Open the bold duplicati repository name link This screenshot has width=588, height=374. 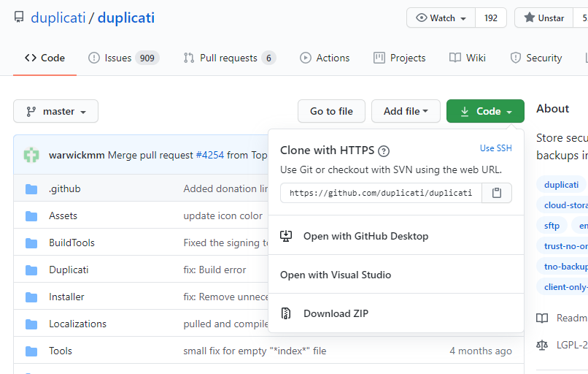(x=126, y=18)
